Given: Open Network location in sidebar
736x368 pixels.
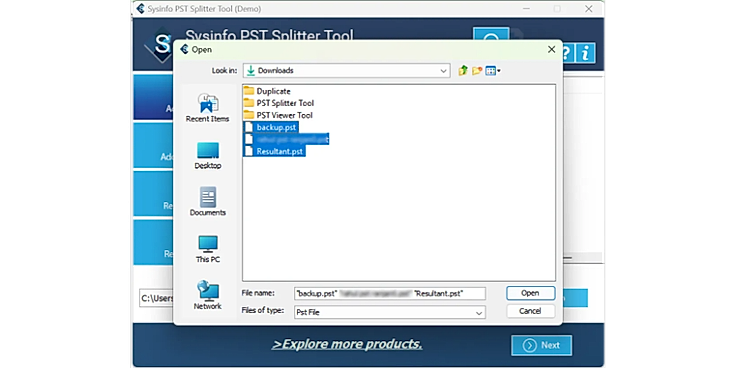Looking at the screenshot, I should (x=207, y=295).
